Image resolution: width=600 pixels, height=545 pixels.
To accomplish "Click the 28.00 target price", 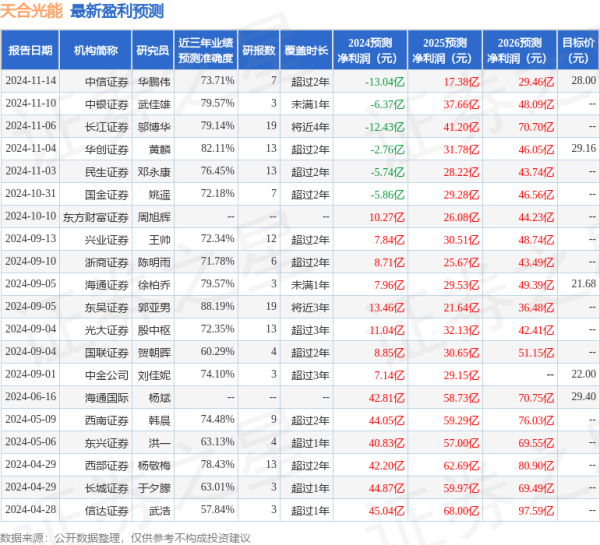I will click(x=584, y=80).
